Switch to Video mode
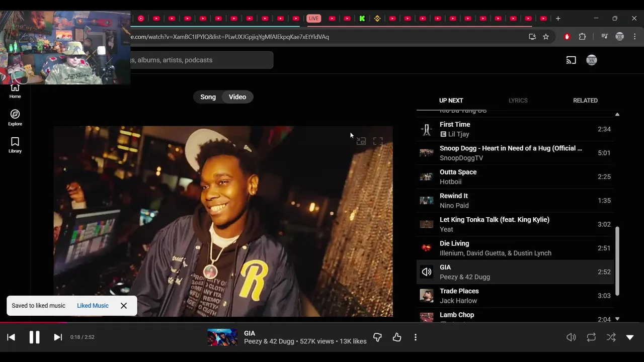The height and width of the screenshot is (362, 644). (x=237, y=97)
